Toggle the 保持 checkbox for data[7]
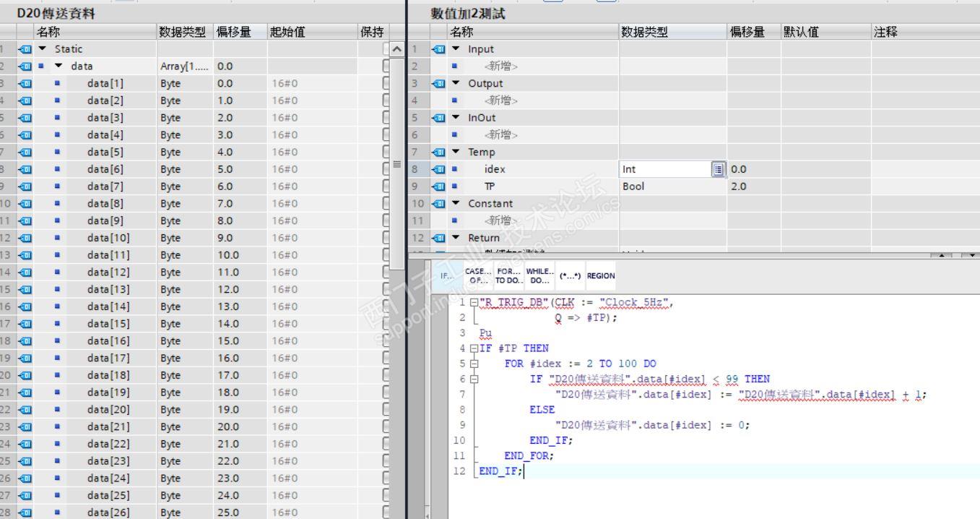The height and width of the screenshot is (519, 980). pos(386,186)
